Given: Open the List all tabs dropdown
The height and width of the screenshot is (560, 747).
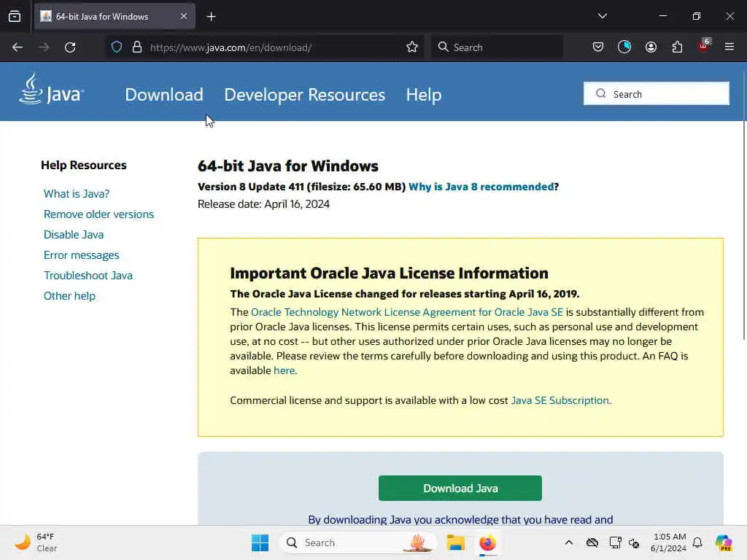Looking at the screenshot, I should (x=602, y=16).
